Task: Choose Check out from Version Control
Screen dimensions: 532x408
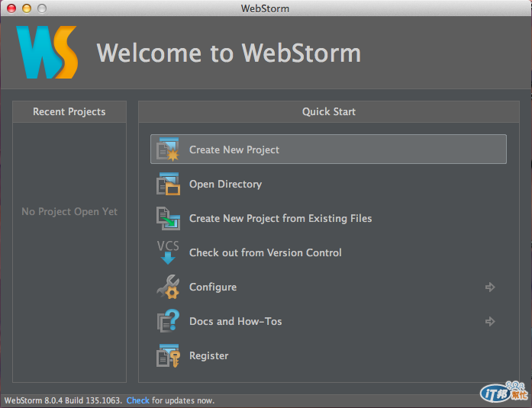Action: pyautogui.click(x=266, y=252)
